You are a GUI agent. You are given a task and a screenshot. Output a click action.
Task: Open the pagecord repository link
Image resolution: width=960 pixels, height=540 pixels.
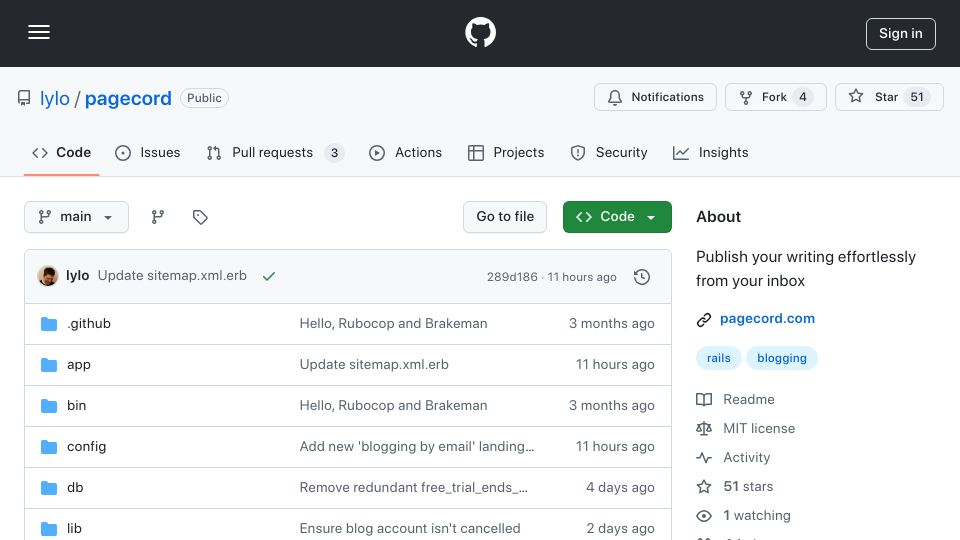(x=128, y=98)
